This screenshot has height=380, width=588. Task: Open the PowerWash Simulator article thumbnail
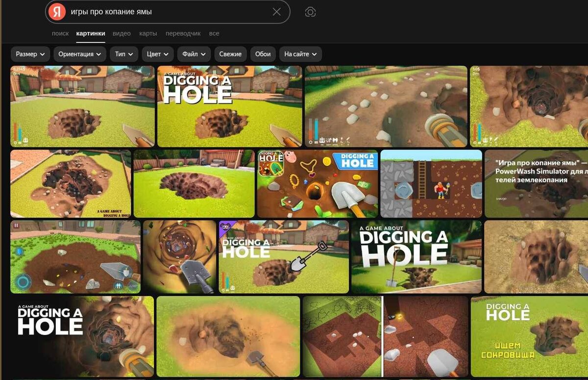pos(536,184)
